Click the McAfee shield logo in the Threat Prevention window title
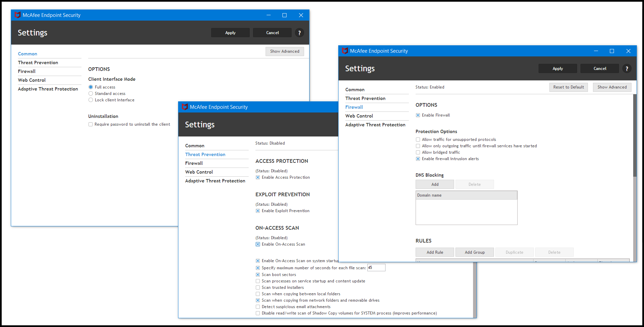Screen dimensions: 644x327 pos(185,107)
